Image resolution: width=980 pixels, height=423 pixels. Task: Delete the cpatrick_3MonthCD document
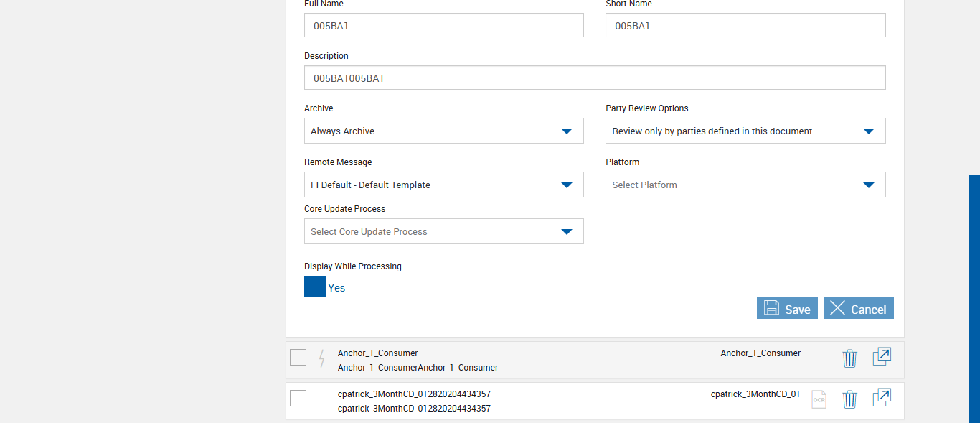click(x=849, y=399)
